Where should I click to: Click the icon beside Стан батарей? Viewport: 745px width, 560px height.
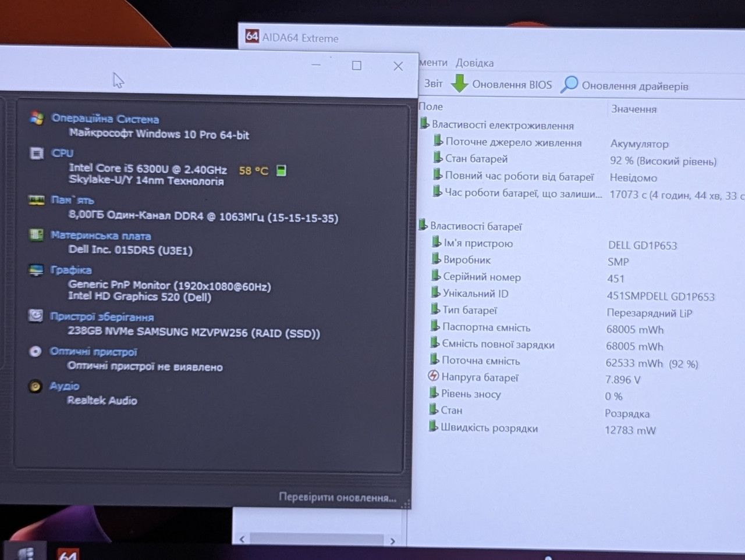point(438,158)
